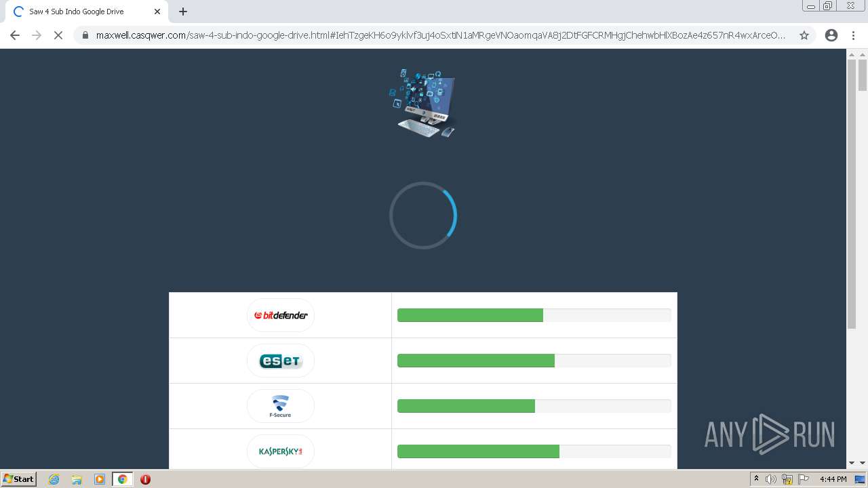Image resolution: width=868 pixels, height=488 pixels.
Task: Click the ESET logo
Action: pos(281,361)
